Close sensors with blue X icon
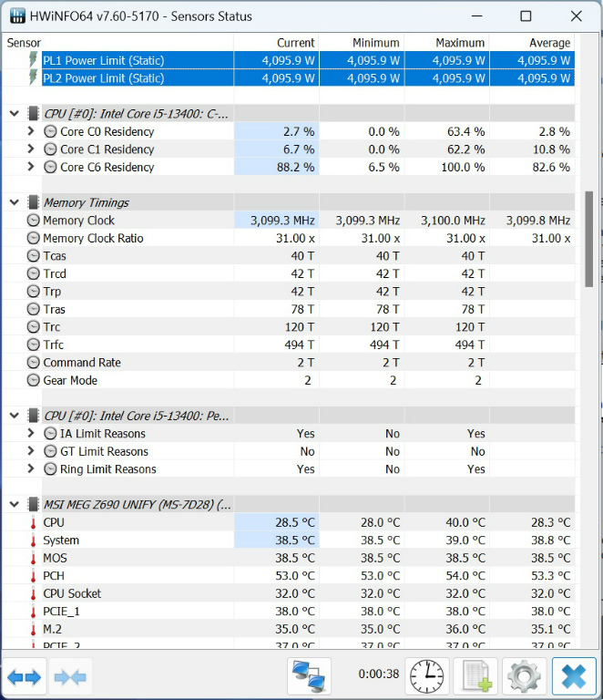This screenshot has width=603, height=700. (x=574, y=677)
